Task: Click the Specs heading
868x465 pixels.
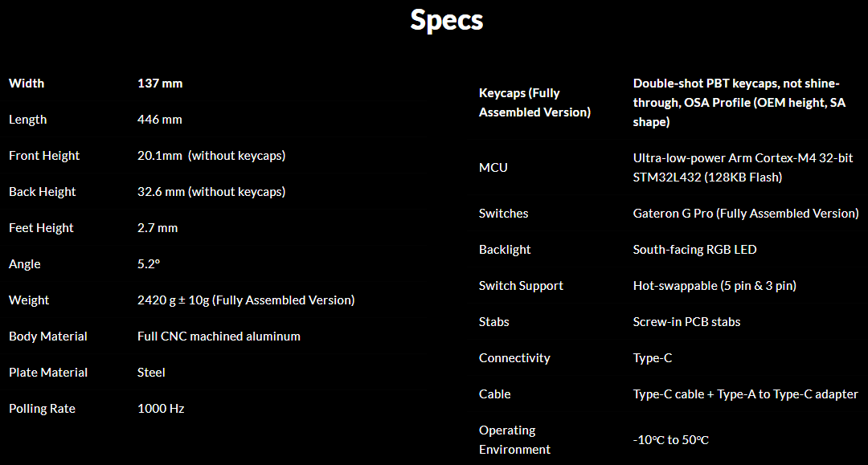Action: (x=446, y=20)
